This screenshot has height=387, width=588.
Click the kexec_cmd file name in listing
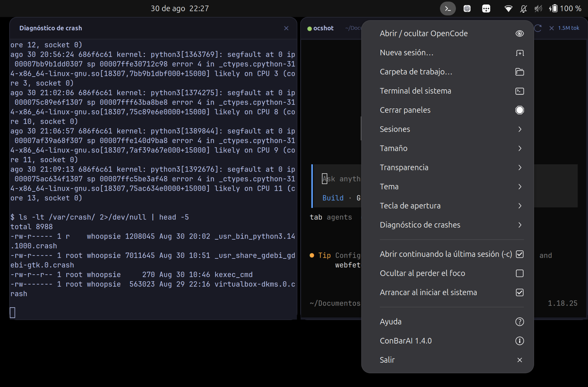pos(234,275)
